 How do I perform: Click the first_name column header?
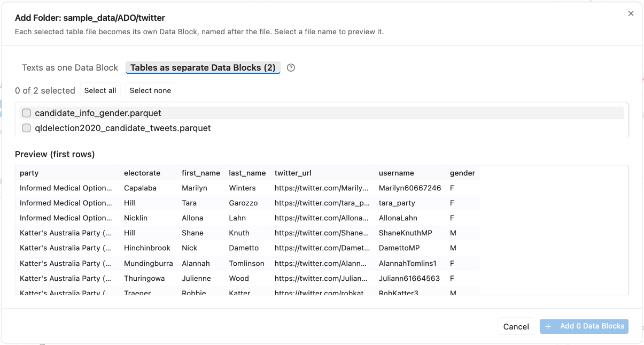point(201,173)
